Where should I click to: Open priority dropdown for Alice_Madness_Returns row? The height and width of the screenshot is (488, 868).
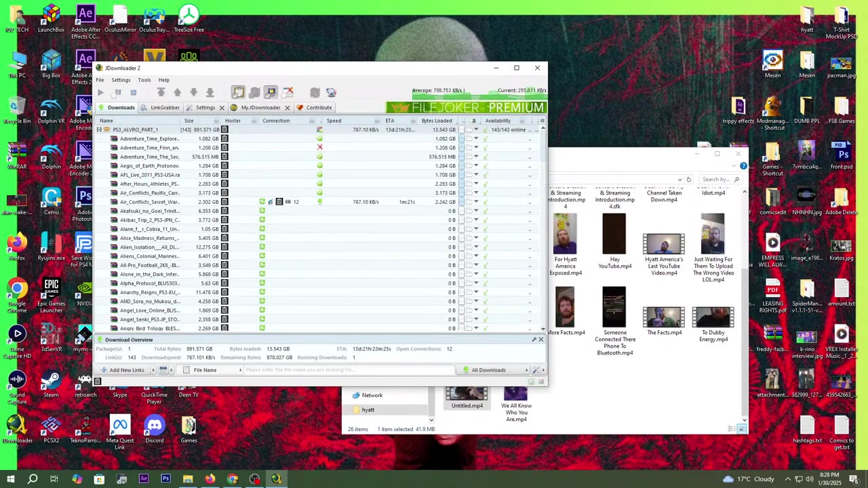pos(475,238)
